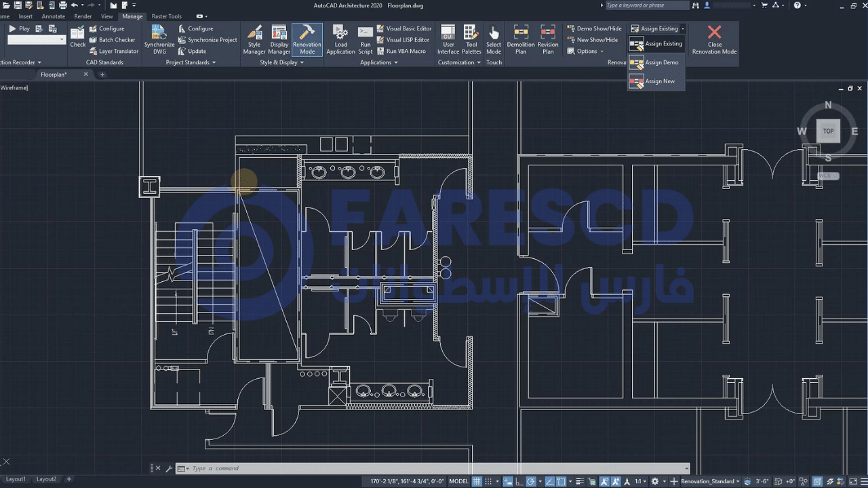Select Assign Demo from dropdown menu
868x488 pixels.
coord(655,62)
